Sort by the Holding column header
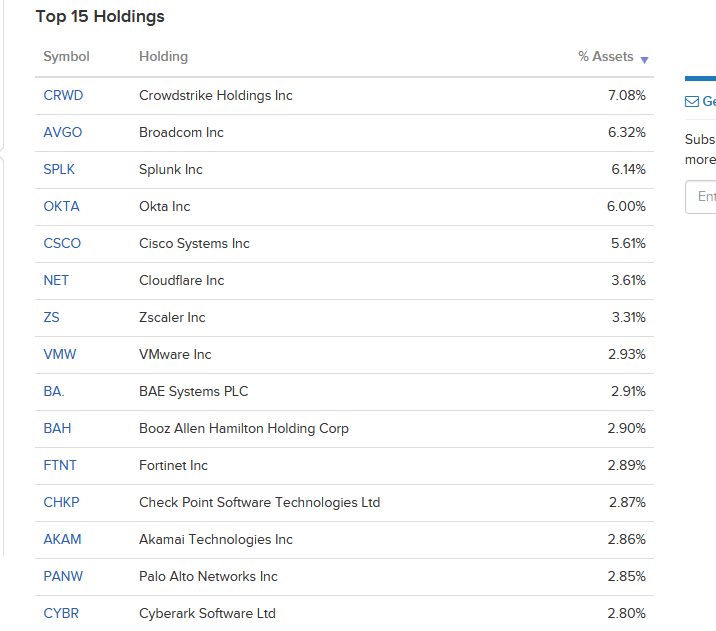 click(163, 57)
